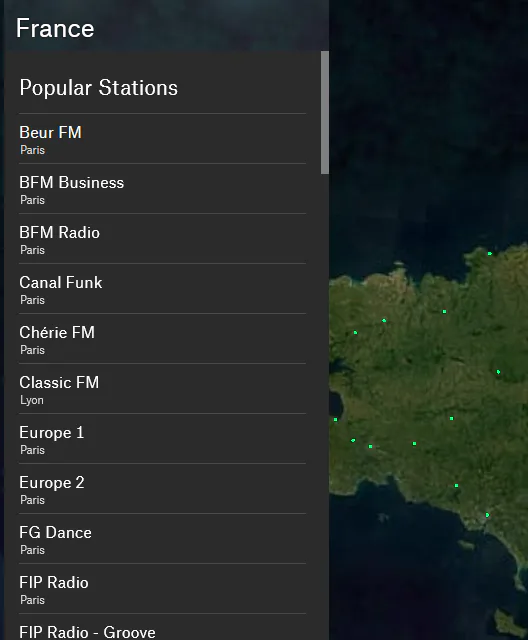
Task: Select the Europe 1 station
Action: (162, 439)
